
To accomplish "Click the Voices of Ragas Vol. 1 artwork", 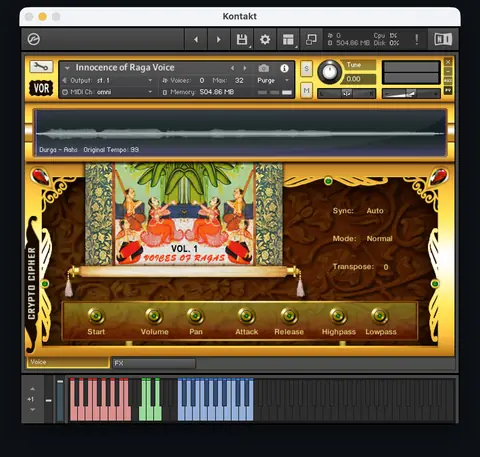I will pyautogui.click(x=184, y=214).
